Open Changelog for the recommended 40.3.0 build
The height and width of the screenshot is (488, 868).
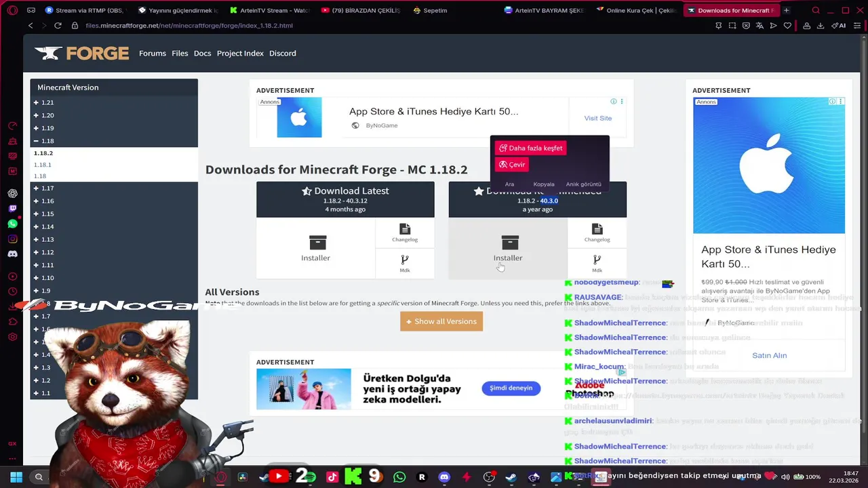597,232
